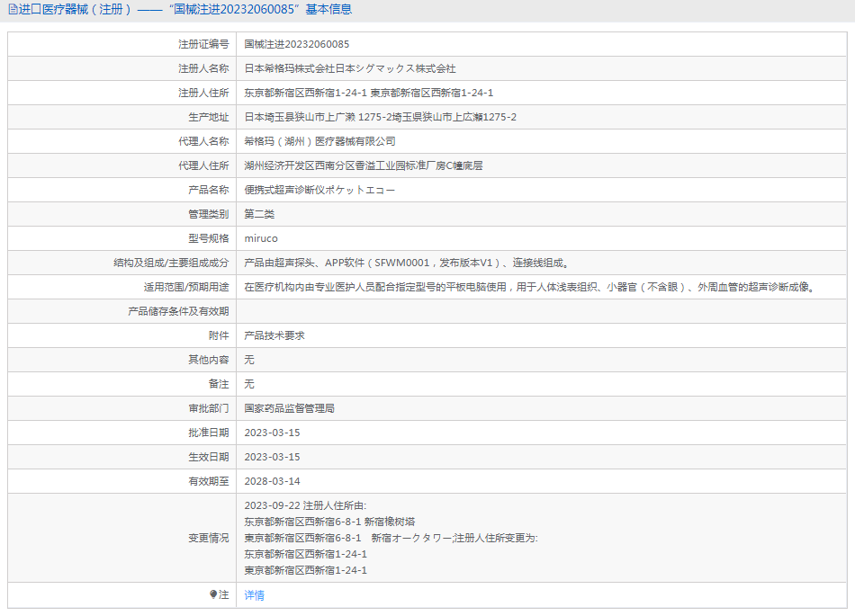Viewport: 855px width, 616px height.
Task: Select the 备注 row label
Action: 219,384
